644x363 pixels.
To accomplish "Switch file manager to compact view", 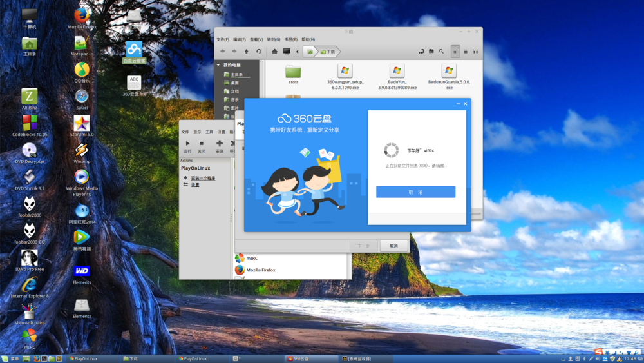I will pyautogui.click(x=476, y=52).
